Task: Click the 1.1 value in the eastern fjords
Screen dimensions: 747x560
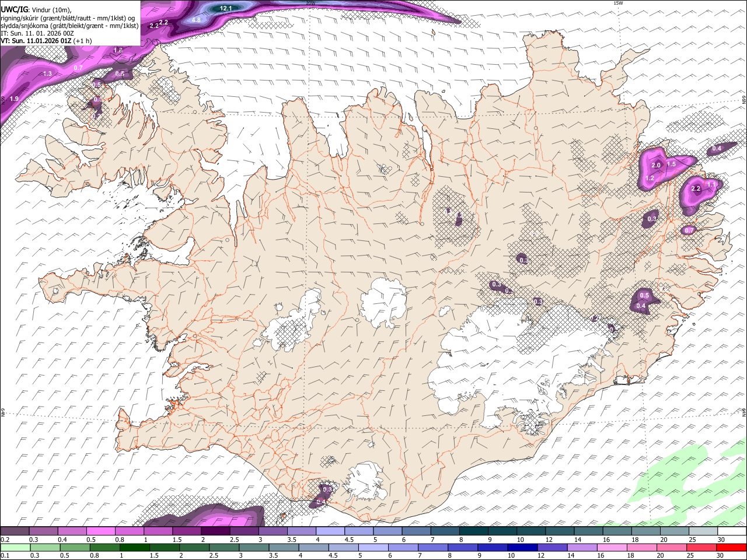Action: point(711,184)
